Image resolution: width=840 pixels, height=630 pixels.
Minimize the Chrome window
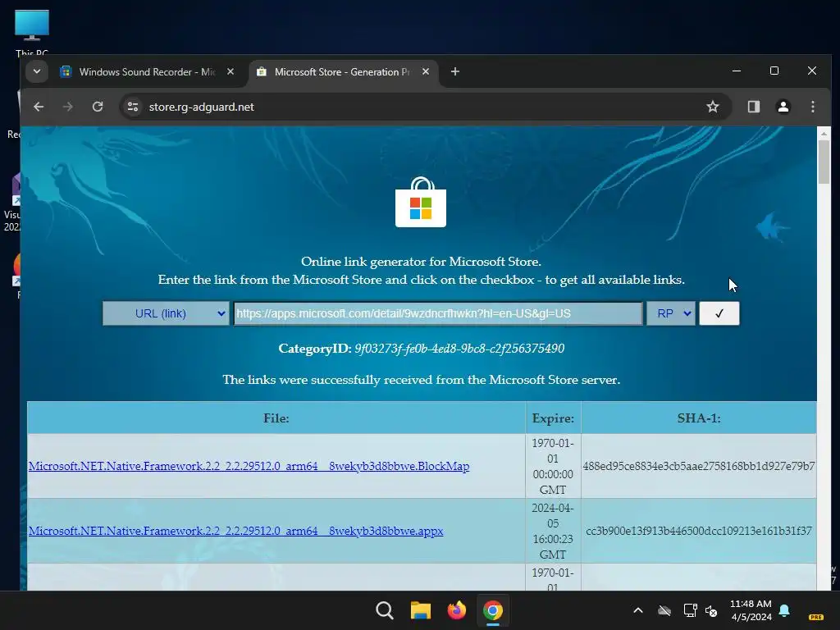[737, 71]
